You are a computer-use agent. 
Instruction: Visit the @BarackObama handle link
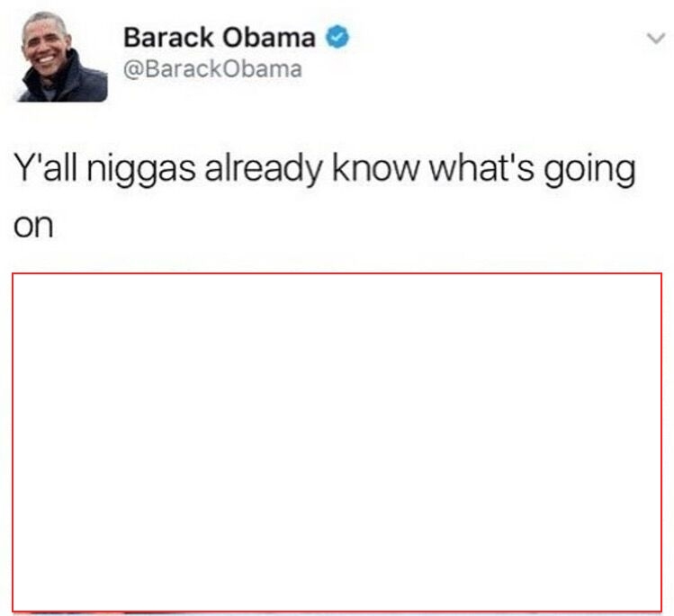tap(212, 69)
